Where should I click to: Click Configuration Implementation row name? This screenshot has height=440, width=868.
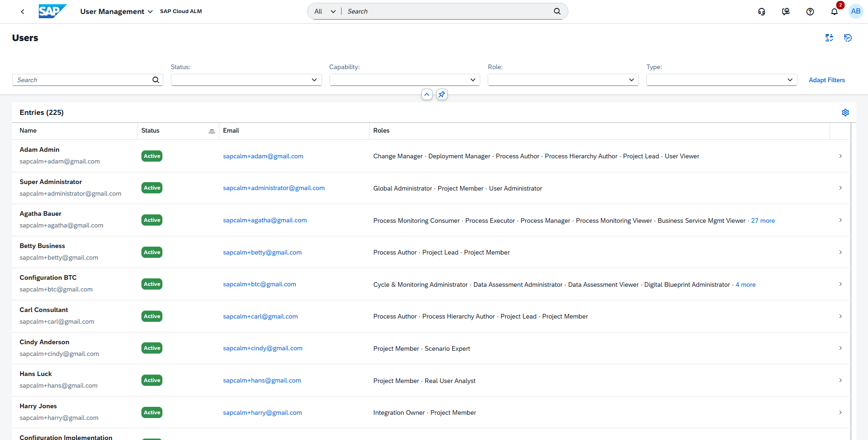click(x=66, y=437)
